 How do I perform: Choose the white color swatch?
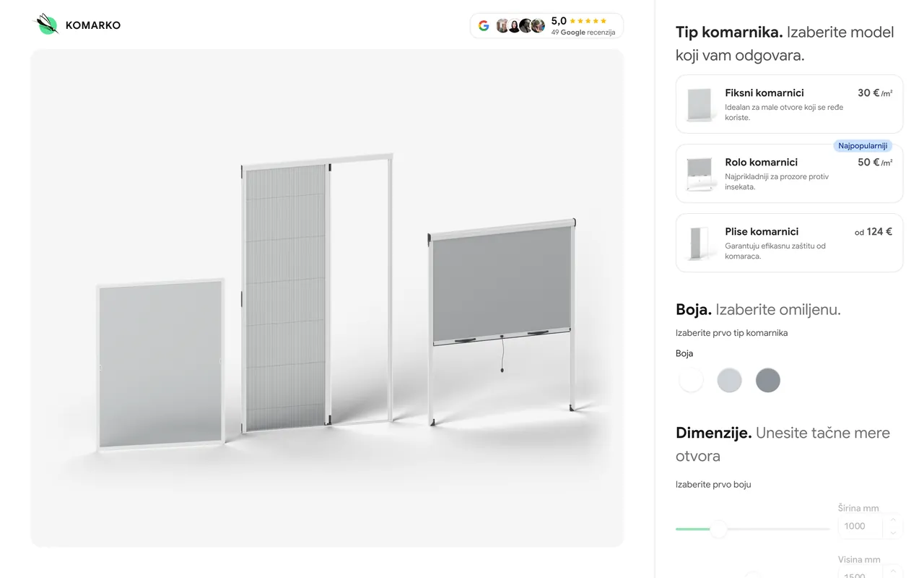pos(691,380)
